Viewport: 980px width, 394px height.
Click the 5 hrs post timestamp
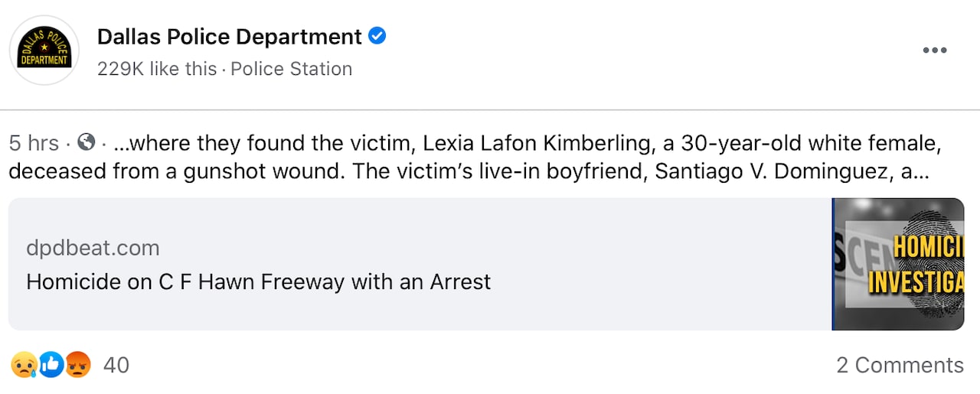tap(34, 143)
